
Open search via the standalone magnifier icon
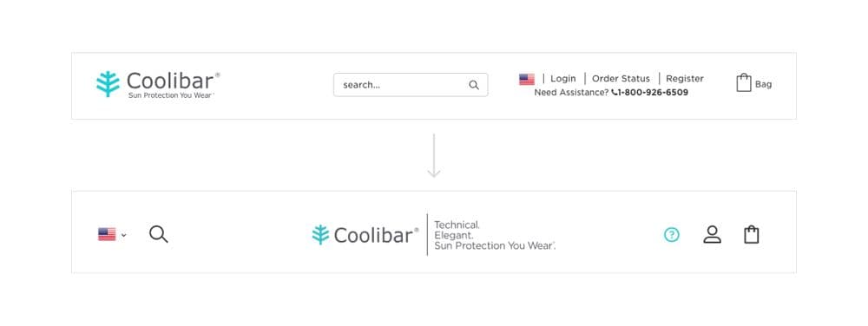(x=158, y=234)
